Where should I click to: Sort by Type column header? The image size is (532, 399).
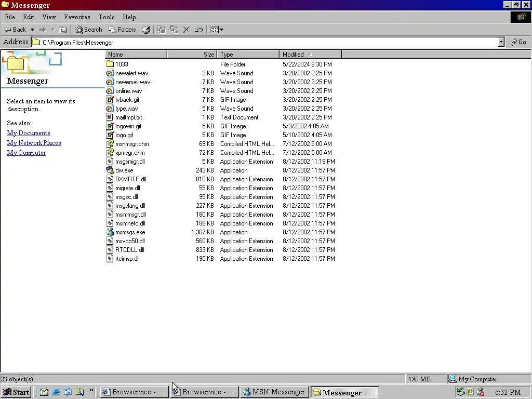[248, 54]
